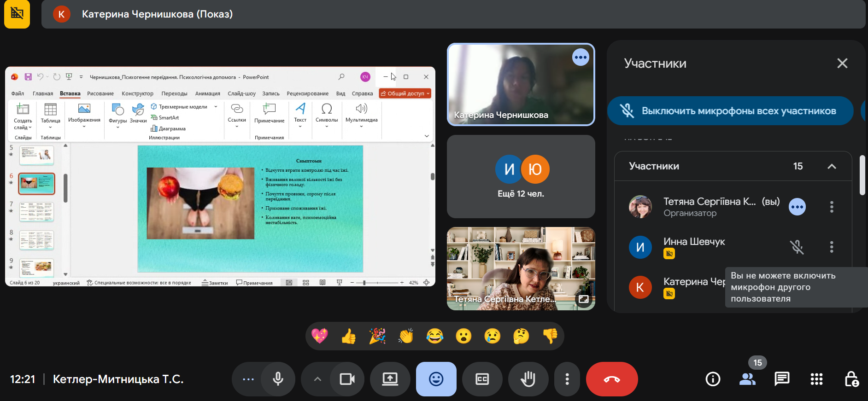Click Катерина Чернишкова video tile
The width and height of the screenshot is (868, 401).
[x=521, y=85]
